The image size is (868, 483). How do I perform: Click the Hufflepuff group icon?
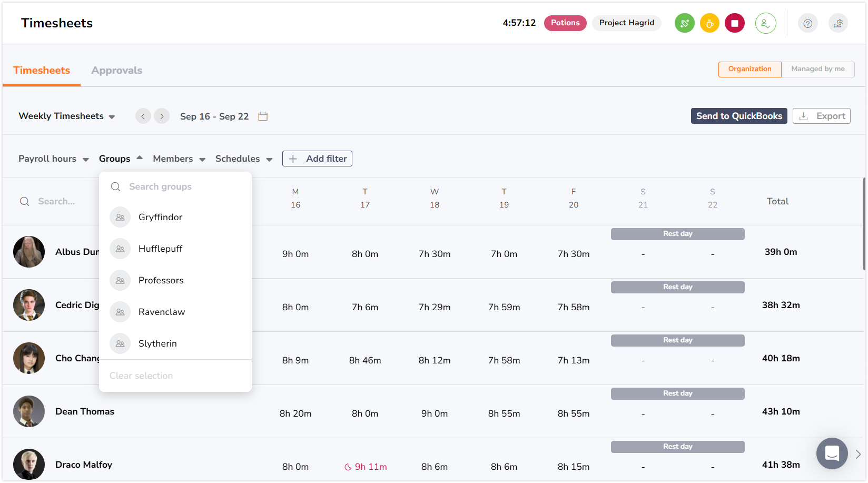pyautogui.click(x=120, y=249)
